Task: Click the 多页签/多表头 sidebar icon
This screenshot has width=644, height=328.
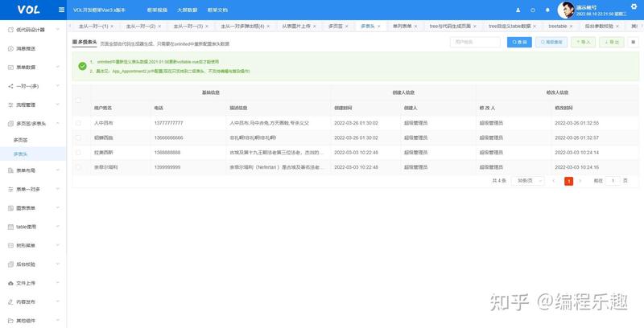Action: [x=11, y=124]
